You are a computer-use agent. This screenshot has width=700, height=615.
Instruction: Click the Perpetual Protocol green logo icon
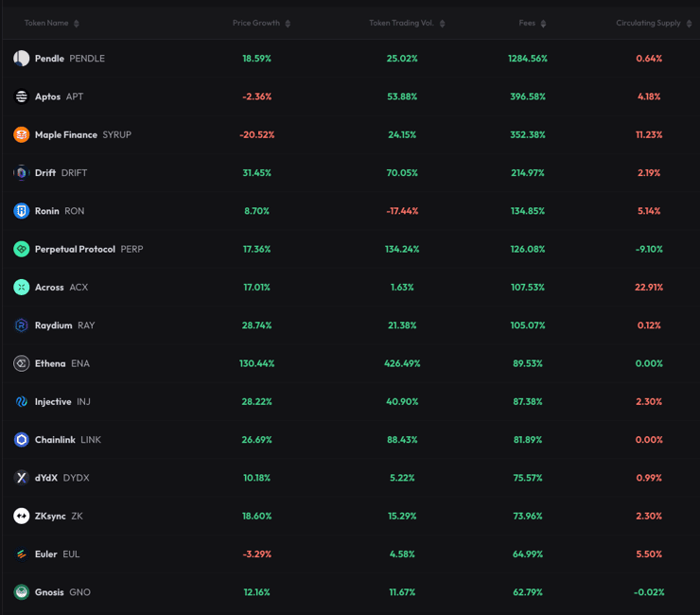[x=21, y=249]
